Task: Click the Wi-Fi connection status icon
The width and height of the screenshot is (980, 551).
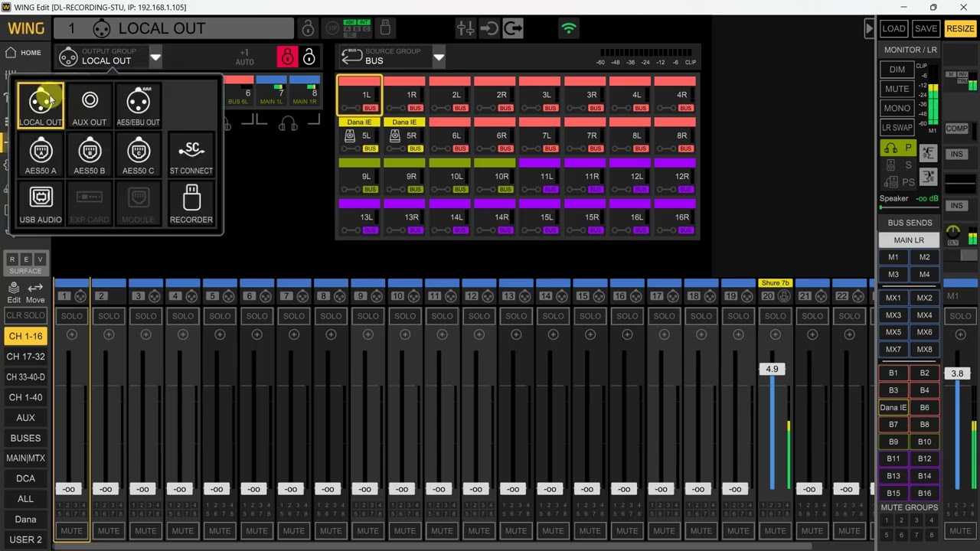Action: click(569, 29)
